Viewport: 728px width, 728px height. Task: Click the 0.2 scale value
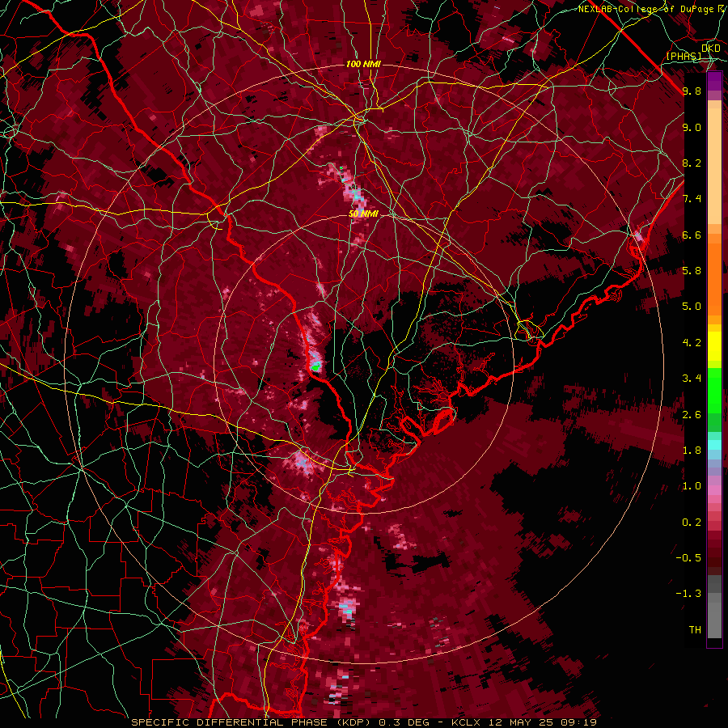692,523
